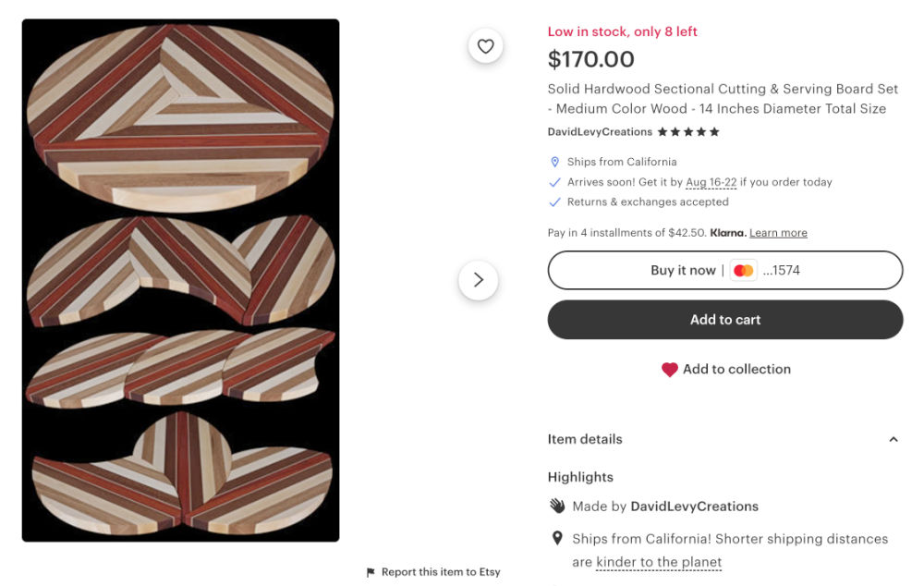Click Report this item to Etsy
The image size is (924, 586).
441,572
